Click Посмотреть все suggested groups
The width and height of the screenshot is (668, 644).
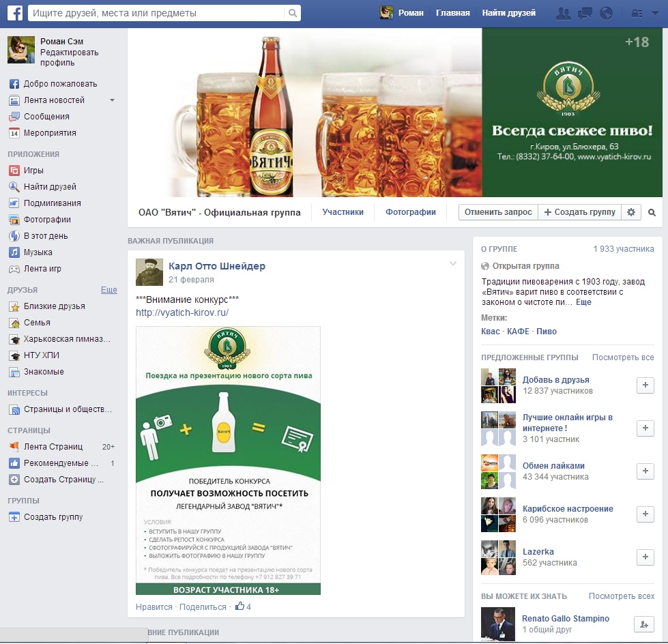[x=623, y=357]
